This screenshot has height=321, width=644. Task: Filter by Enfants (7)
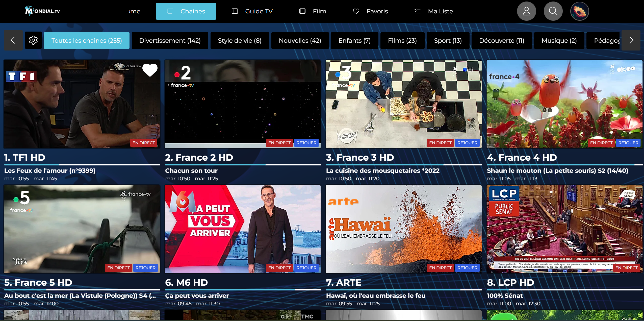tap(354, 40)
